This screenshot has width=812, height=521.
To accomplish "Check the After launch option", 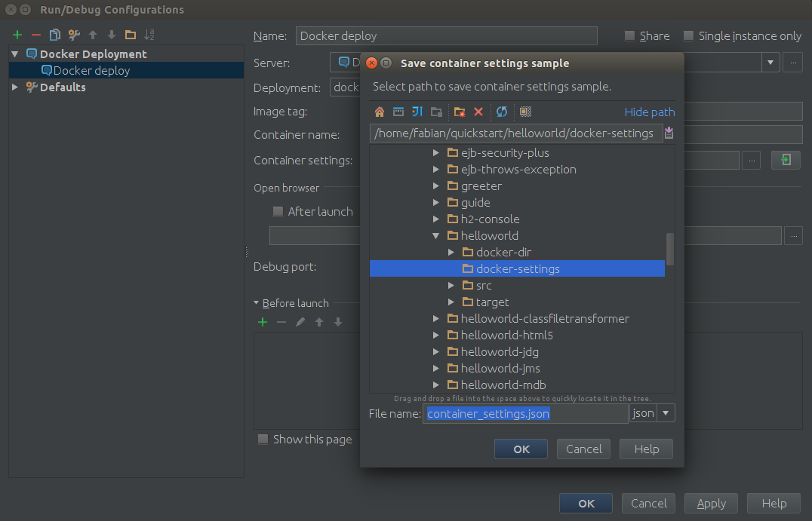I will tap(278, 212).
